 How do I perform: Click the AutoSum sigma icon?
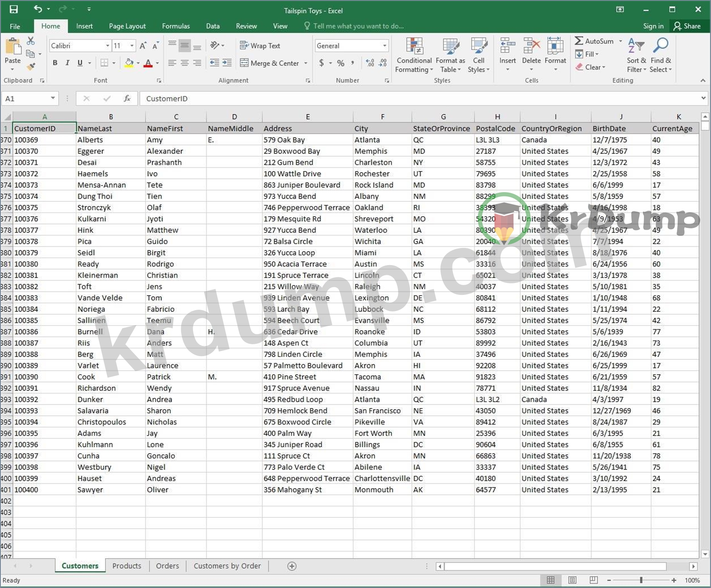579,41
